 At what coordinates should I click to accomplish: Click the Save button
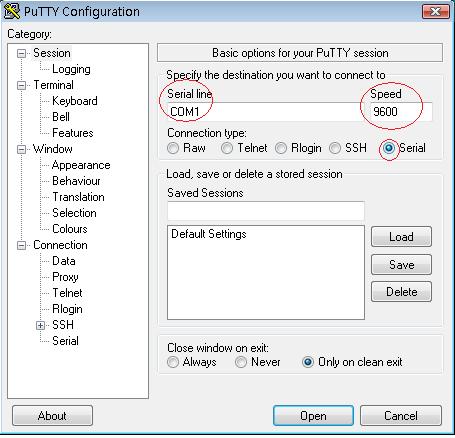pyautogui.click(x=401, y=265)
